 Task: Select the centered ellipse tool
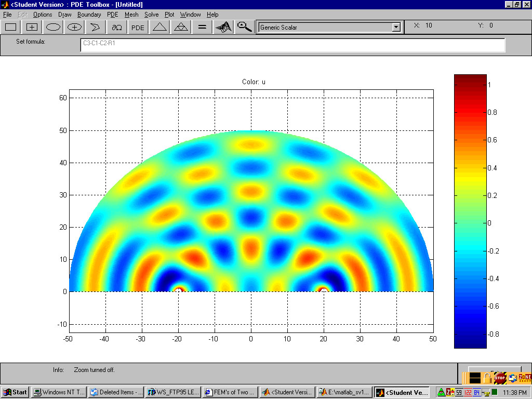(x=74, y=27)
